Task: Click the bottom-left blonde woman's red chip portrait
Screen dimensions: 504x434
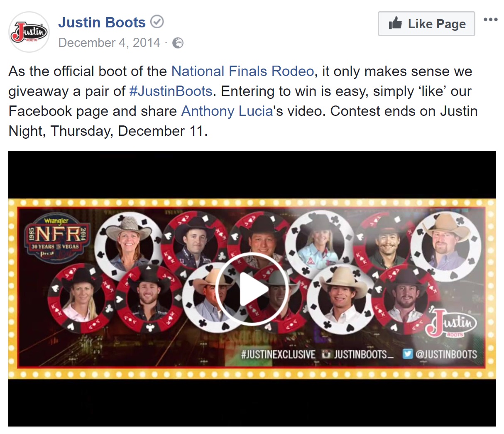Action: (x=81, y=297)
